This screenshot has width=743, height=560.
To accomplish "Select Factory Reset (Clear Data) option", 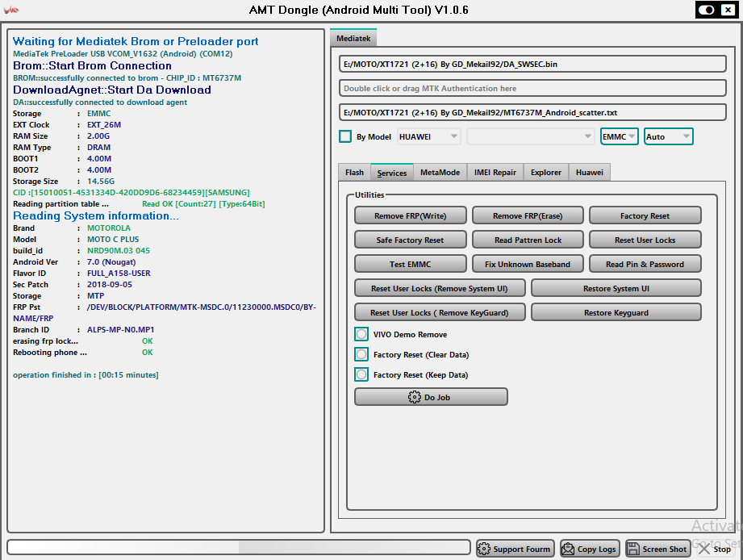I will (x=361, y=354).
